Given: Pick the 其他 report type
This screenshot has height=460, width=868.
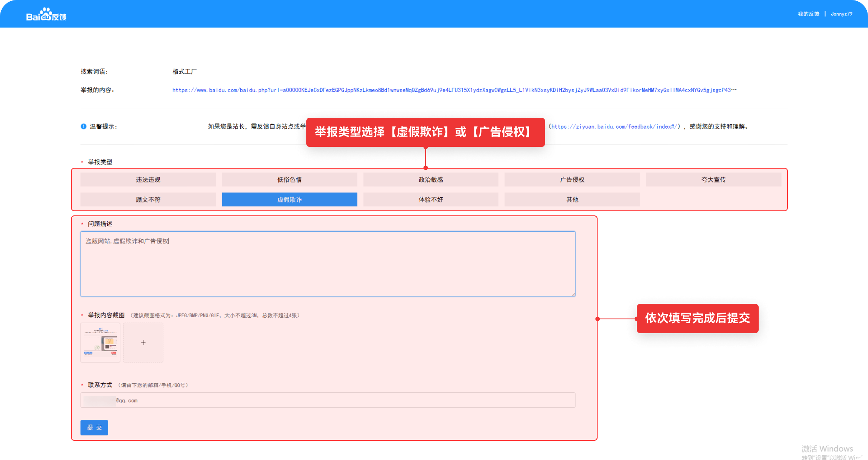Looking at the screenshot, I should 572,200.
